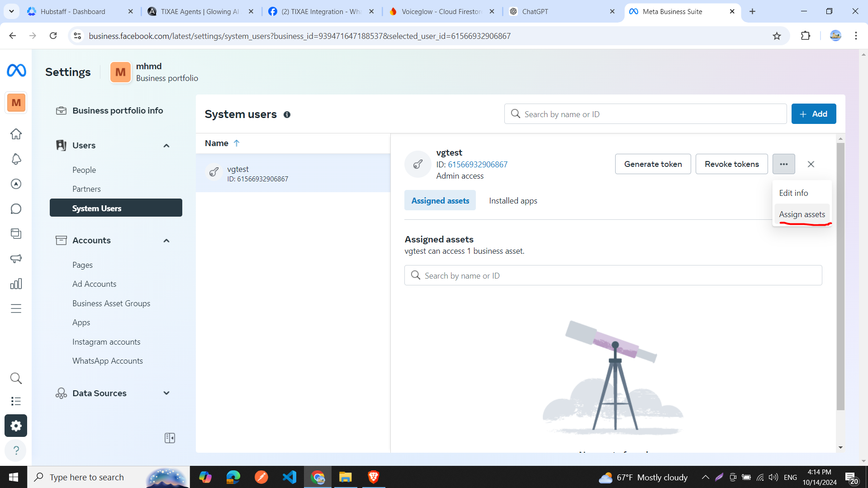Image resolution: width=868 pixels, height=488 pixels.
Task: Click the details panel vertical scrollbar
Action: click(x=840, y=277)
